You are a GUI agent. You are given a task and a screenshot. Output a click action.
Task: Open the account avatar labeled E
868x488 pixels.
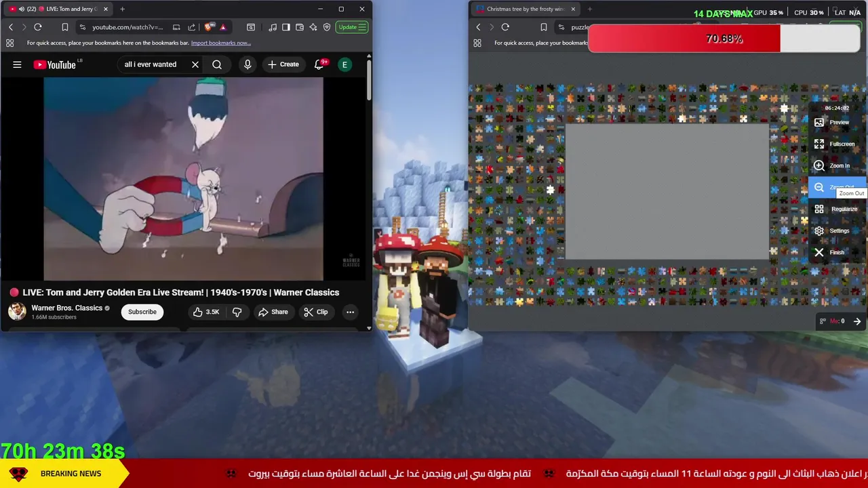(x=344, y=64)
